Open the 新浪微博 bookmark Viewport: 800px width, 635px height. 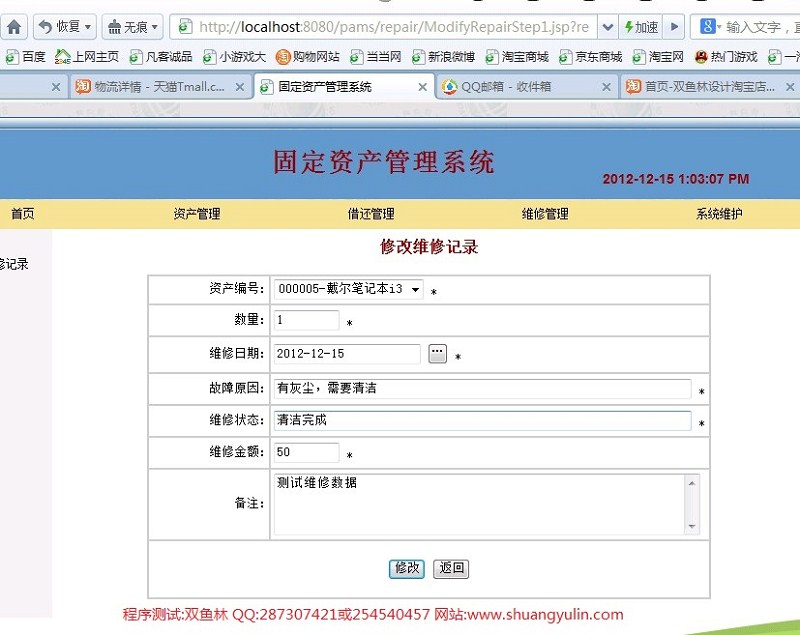[443, 57]
